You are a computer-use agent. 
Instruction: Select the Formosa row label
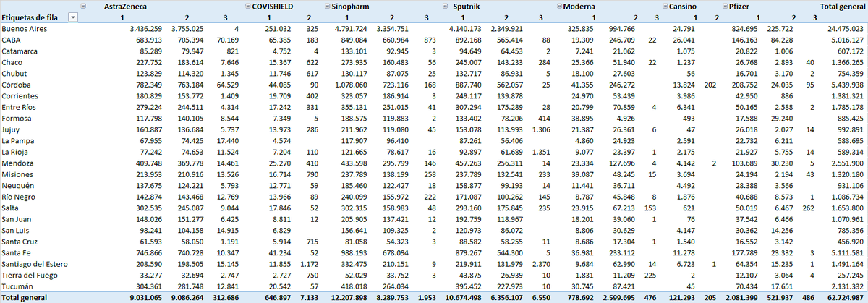point(17,118)
